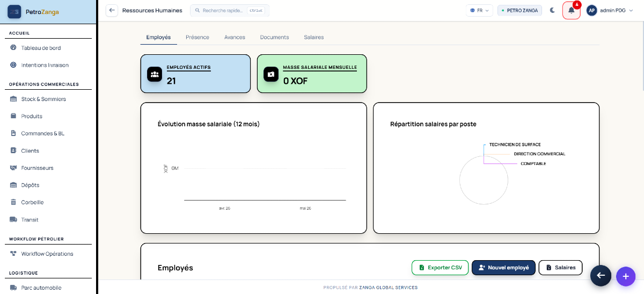This screenshot has width=644, height=294.
Task: Select the Documents tab
Action: click(x=274, y=37)
